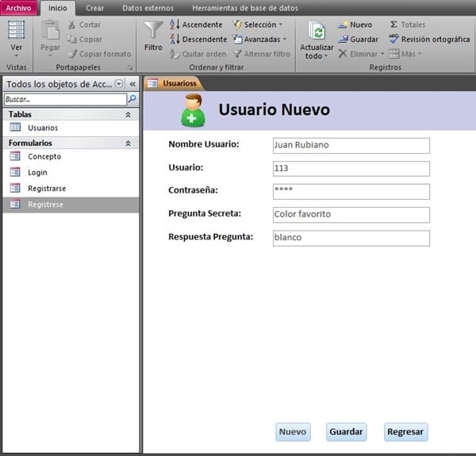This screenshot has height=456, width=476.
Task: Click the 'Nombre Usuario:' label
Action: coord(204,144)
